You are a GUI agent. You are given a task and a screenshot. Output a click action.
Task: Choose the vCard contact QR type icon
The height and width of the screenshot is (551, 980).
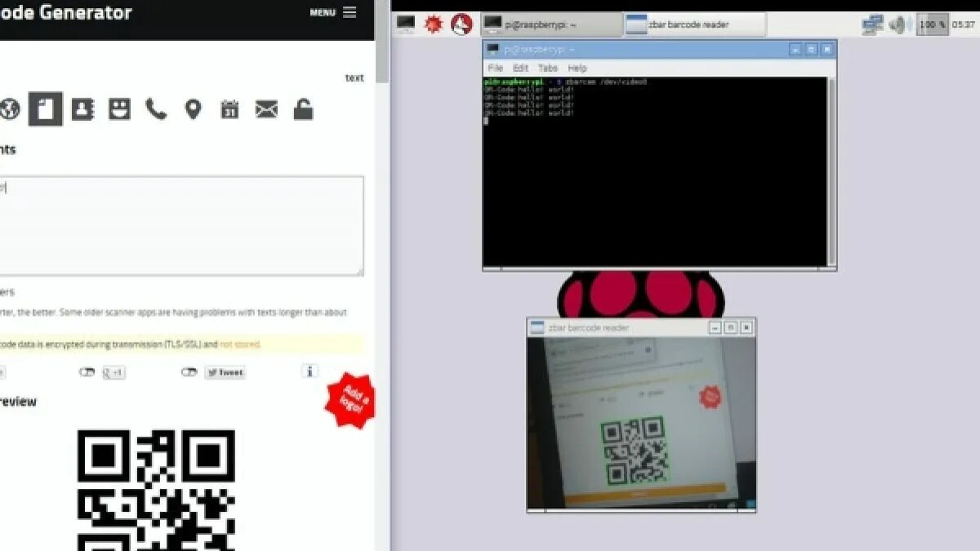82,109
